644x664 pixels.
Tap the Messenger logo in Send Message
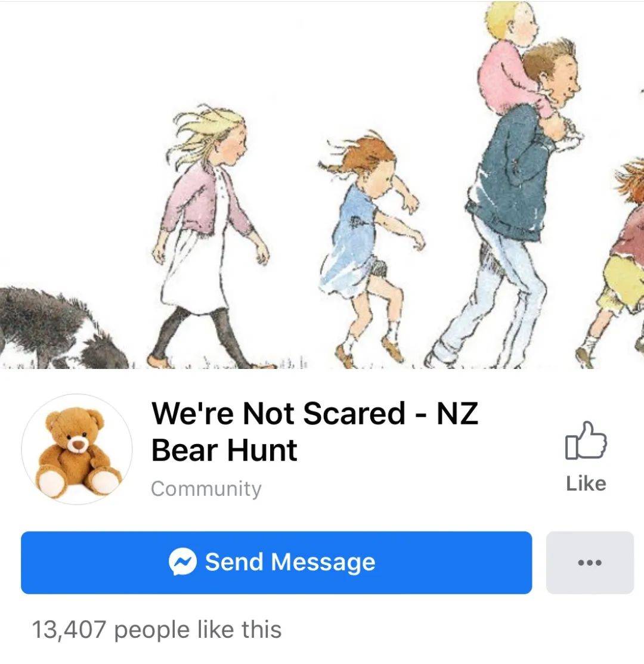182,562
